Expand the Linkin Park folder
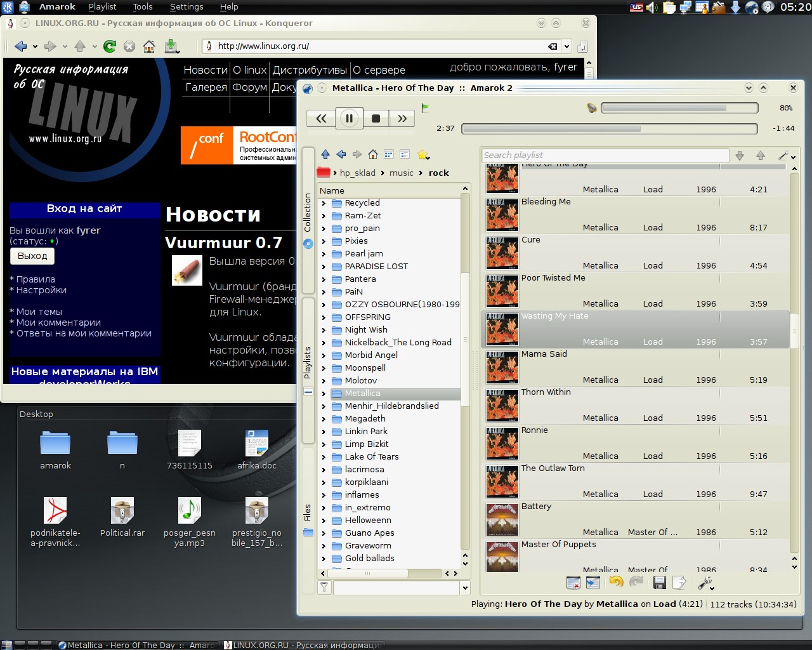Viewport: 812px width, 650px height. click(324, 432)
